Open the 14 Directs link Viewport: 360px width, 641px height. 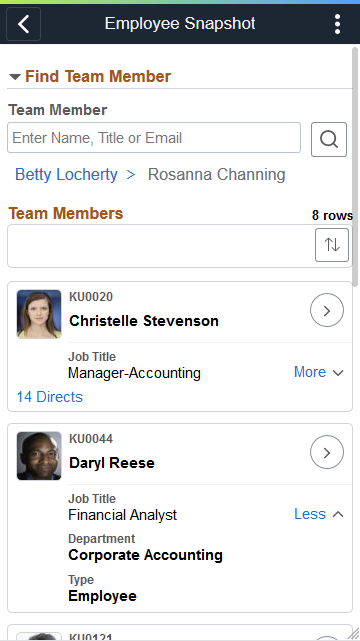pos(50,397)
